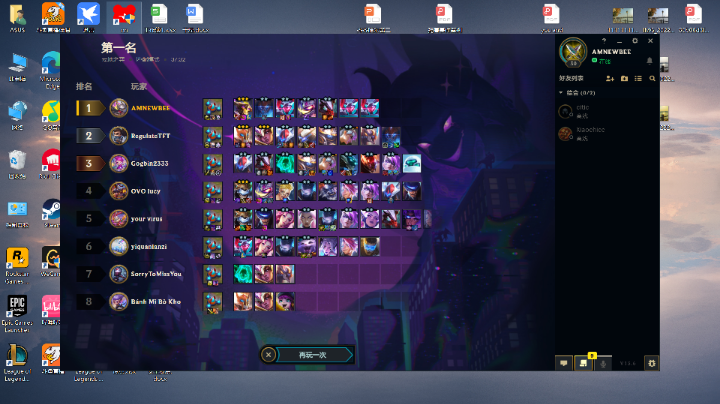This screenshot has height=404, width=720.
Task: Open the green spreadsheet .xlsx file on desktop
Action: 160,17
